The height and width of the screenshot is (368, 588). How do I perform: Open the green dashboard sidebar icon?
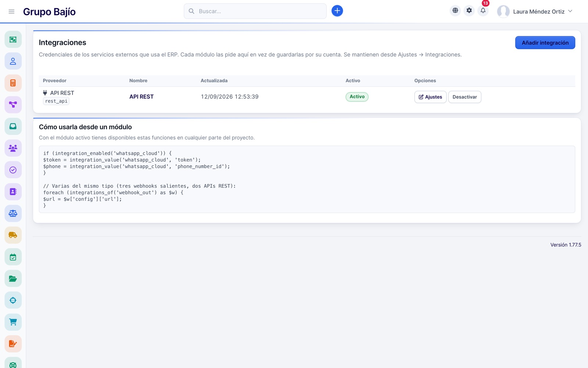(13, 39)
